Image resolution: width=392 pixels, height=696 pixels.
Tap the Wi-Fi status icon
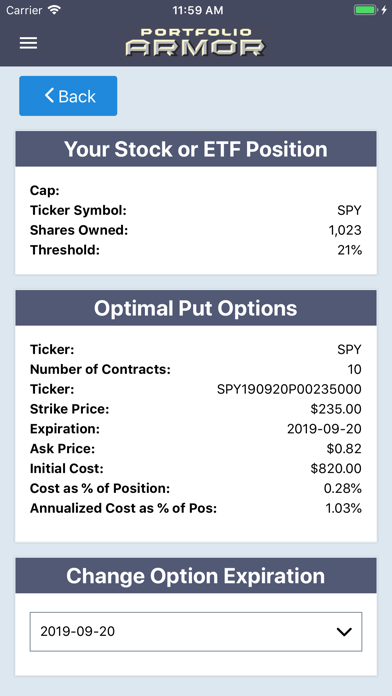(x=54, y=10)
